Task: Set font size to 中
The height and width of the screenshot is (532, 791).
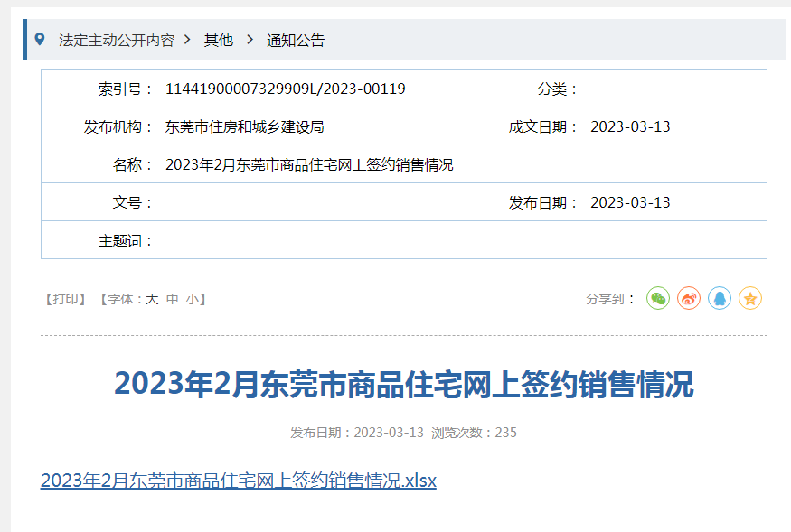Action: 173,299
